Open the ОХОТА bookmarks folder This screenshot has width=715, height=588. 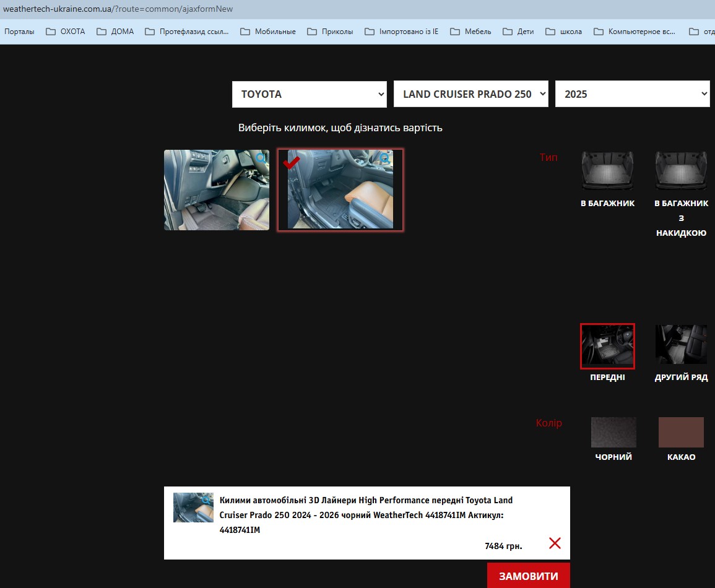[x=66, y=32]
